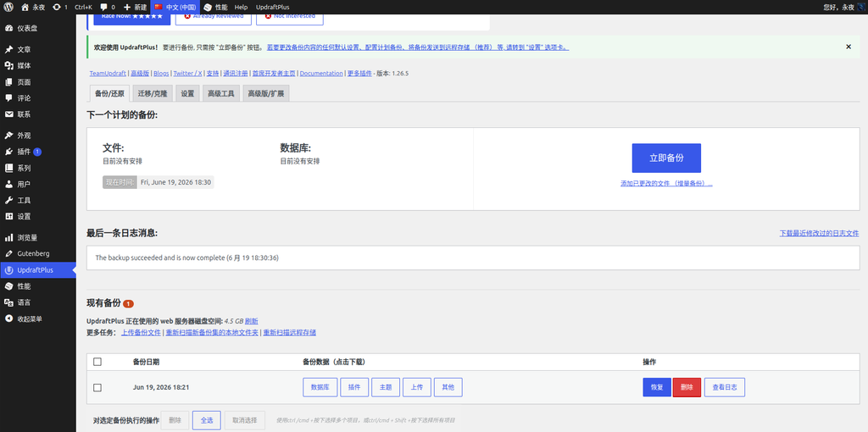
Task: Open UpdraftPlus in the sidebar
Action: coord(37,270)
